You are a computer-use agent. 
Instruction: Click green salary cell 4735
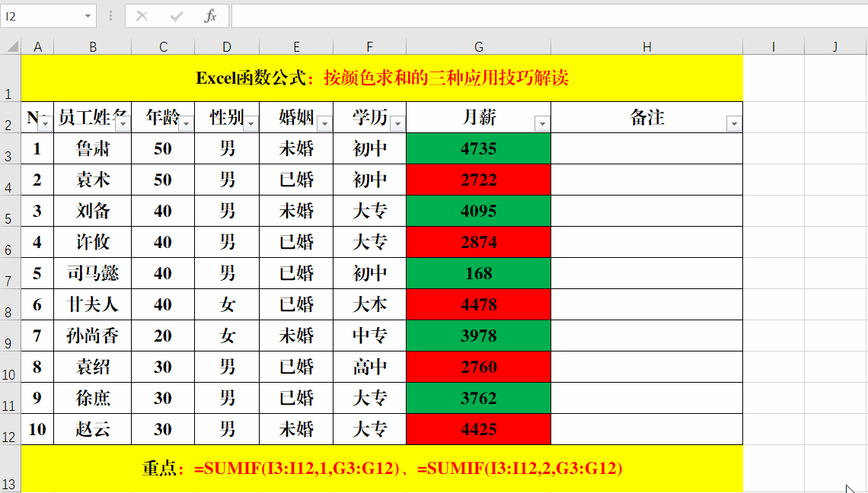[479, 148]
